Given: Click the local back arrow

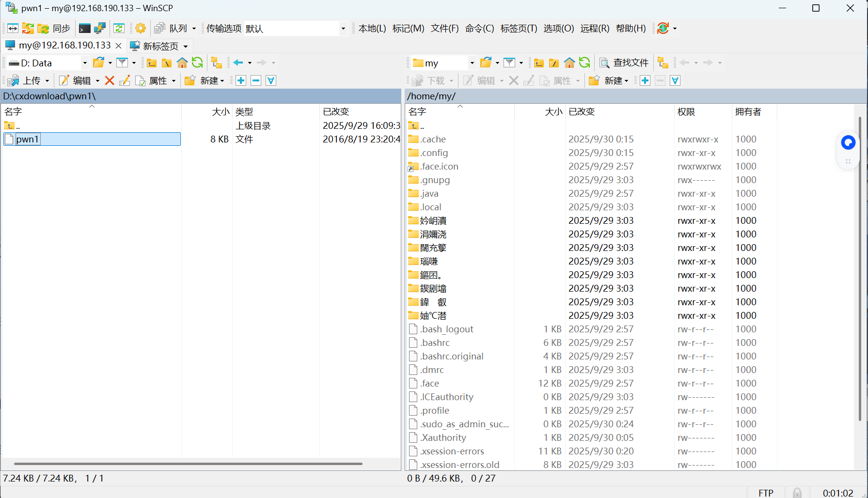Looking at the screenshot, I should click(238, 62).
